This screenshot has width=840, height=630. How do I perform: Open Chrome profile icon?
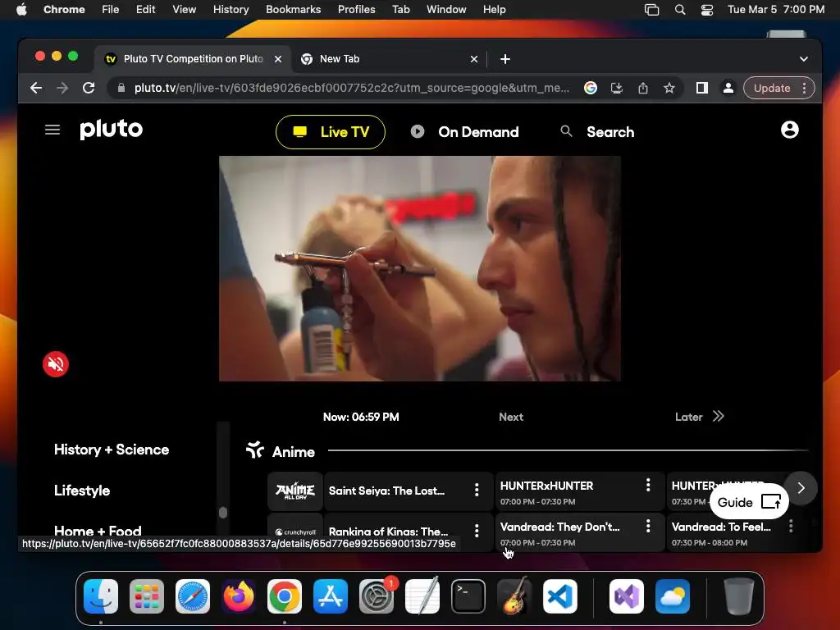(728, 88)
